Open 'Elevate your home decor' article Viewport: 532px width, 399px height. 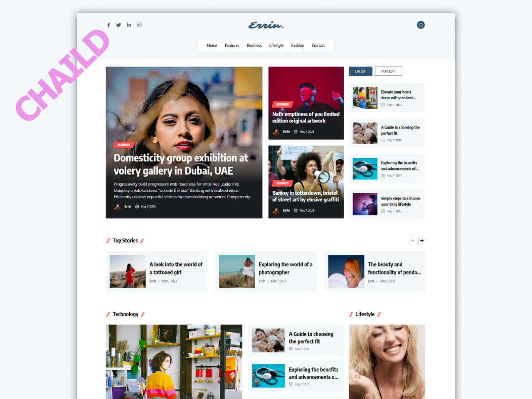pyautogui.click(x=398, y=95)
